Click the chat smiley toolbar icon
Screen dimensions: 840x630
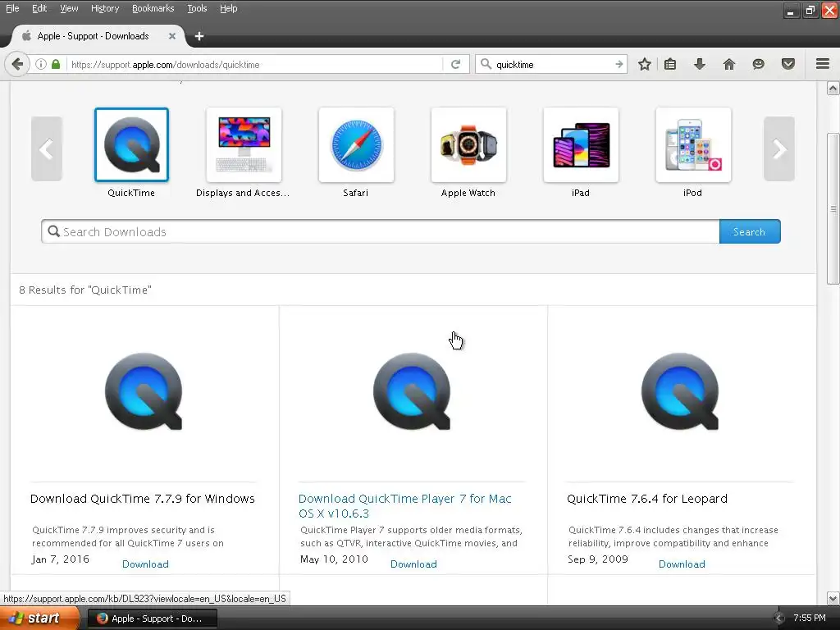click(758, 64)
